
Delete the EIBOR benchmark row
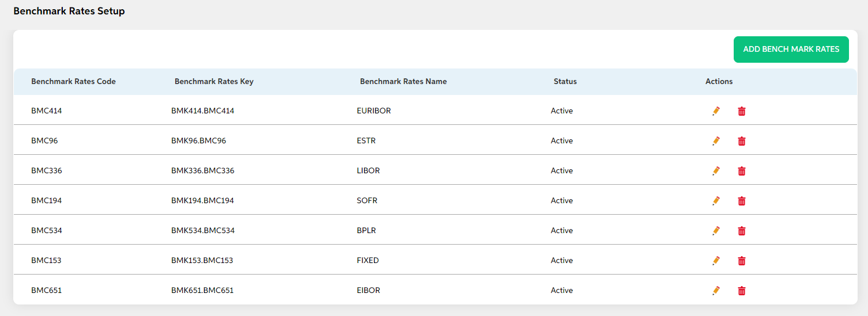point(742,291)
